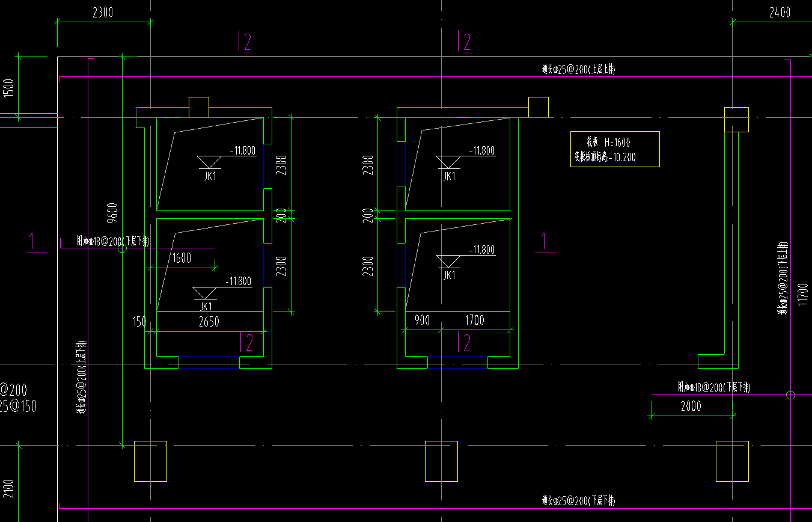Viewport: 812px width, 522px height.
Task: Click the 筏板 H=1600 legend line
Action: [x=608, y=143]
